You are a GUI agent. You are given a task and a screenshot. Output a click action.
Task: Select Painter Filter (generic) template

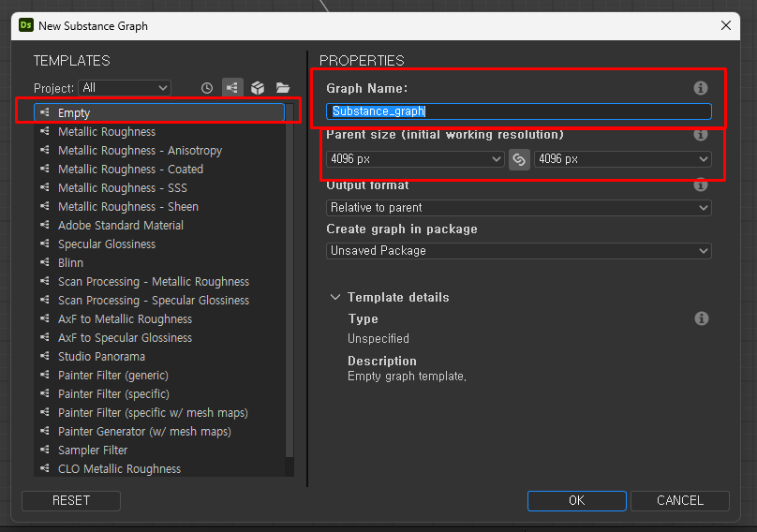tap(159, 375)
